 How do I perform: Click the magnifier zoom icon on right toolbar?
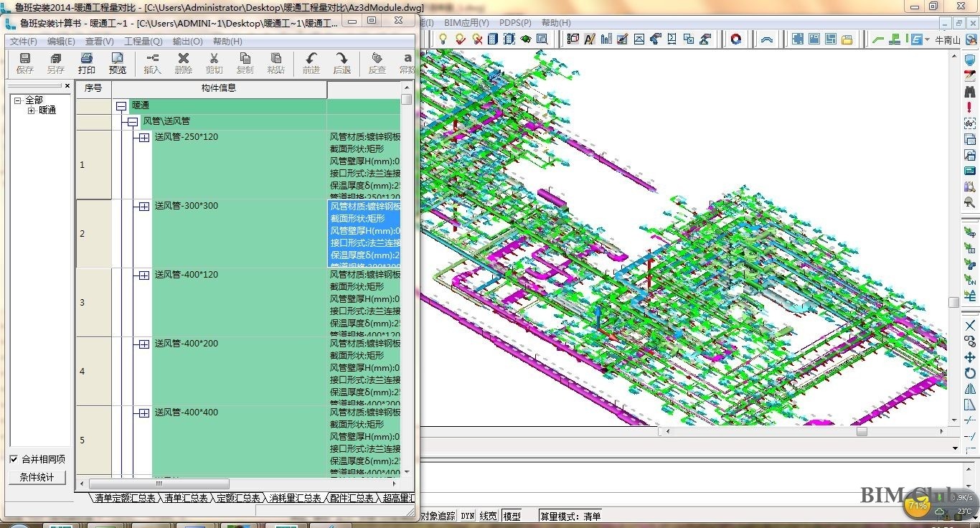970,202
